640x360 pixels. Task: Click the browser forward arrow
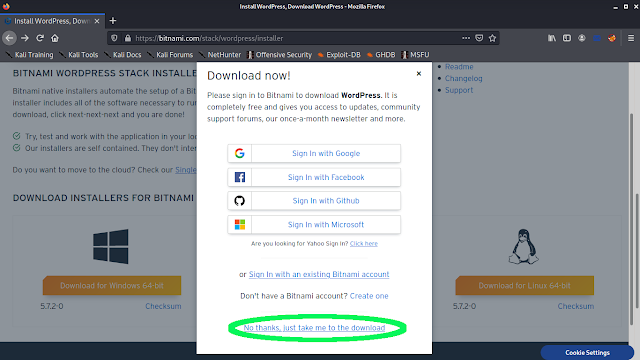pyautogui.click(x=25, y=38)
